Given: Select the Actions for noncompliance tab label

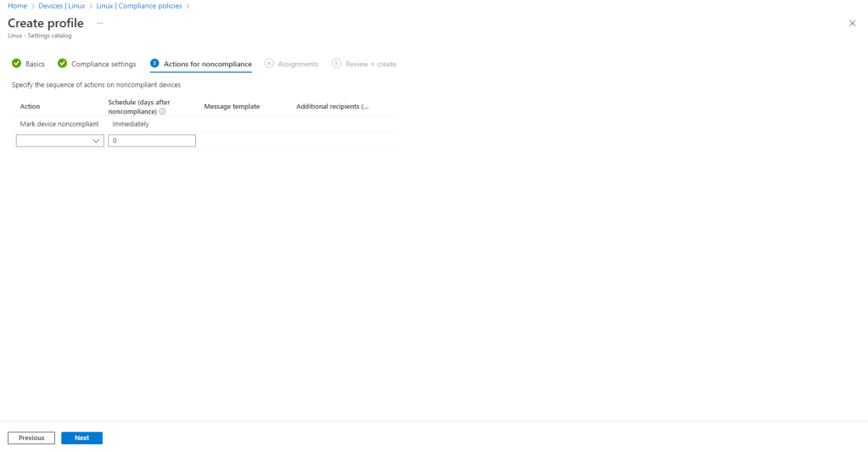Looking at the screenshot, I should click(x=207, y=64).
